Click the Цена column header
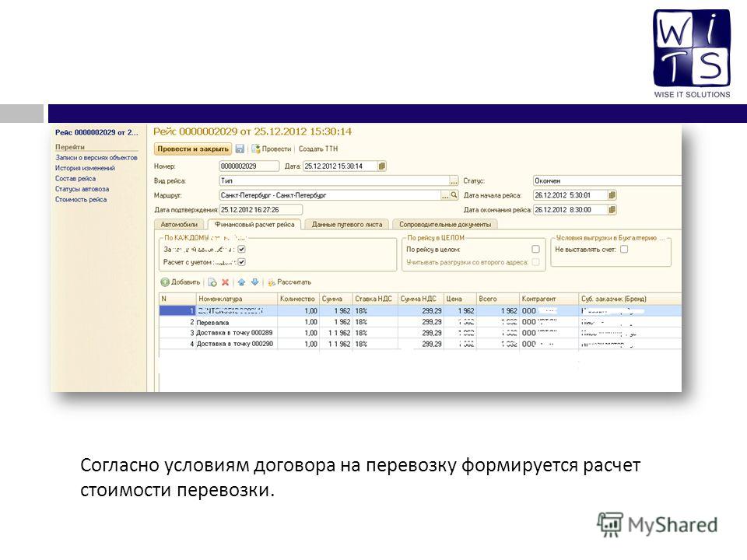 pos(460,299)
